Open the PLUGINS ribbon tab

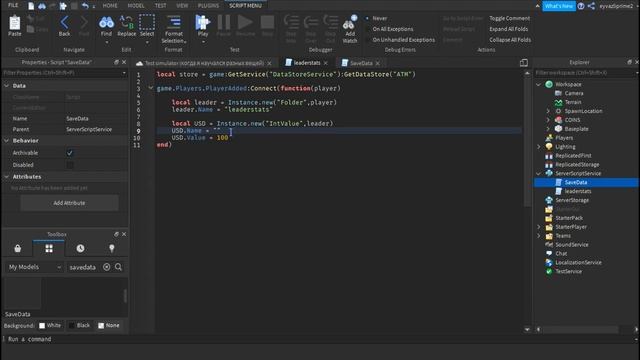(x=208, y=6)
